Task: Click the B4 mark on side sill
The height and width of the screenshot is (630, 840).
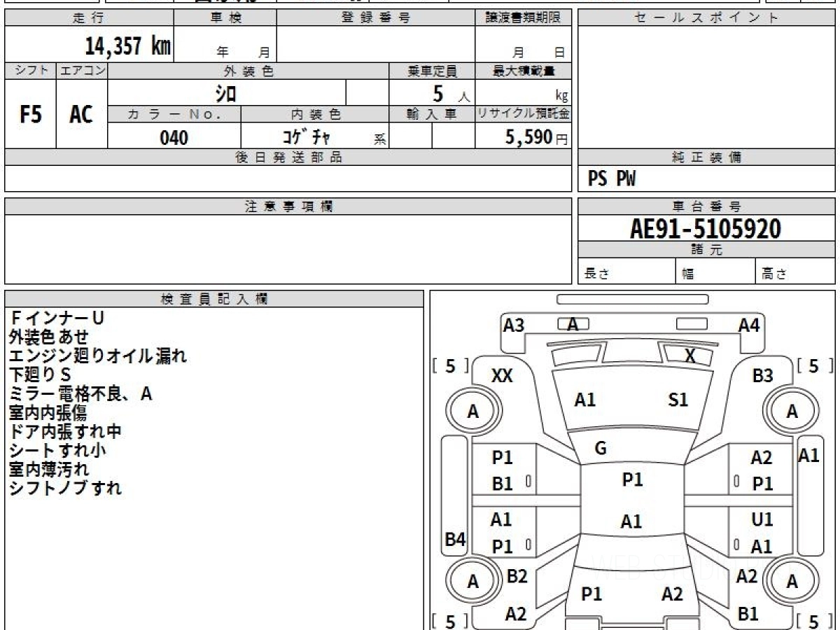Action: point(456,540)
